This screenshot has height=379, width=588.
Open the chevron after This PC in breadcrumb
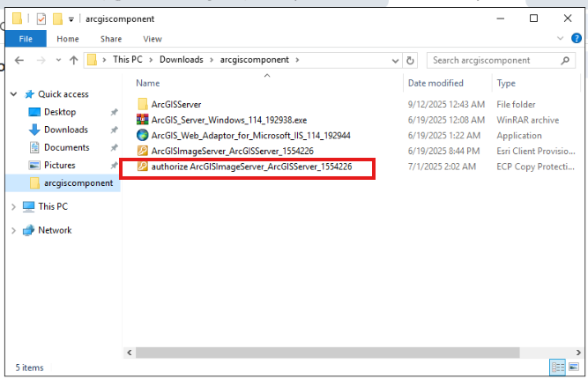(x=151, y=60)
